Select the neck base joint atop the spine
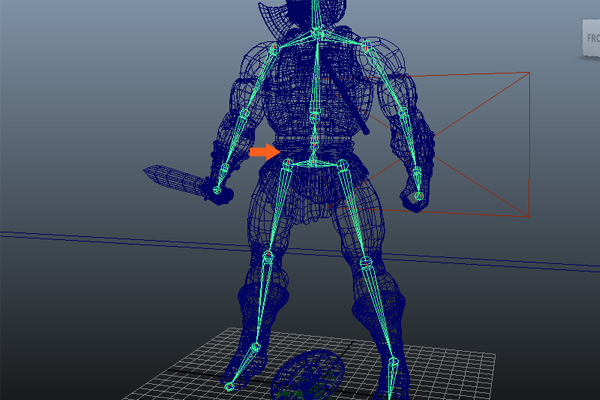Viewport: 600px width, 400px height. 317,33
